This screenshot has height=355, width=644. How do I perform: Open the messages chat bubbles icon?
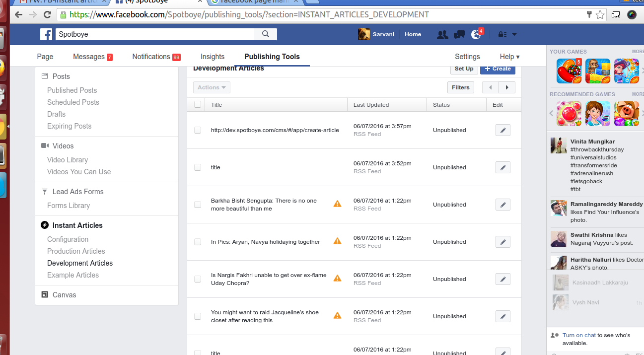coord(459,34)
